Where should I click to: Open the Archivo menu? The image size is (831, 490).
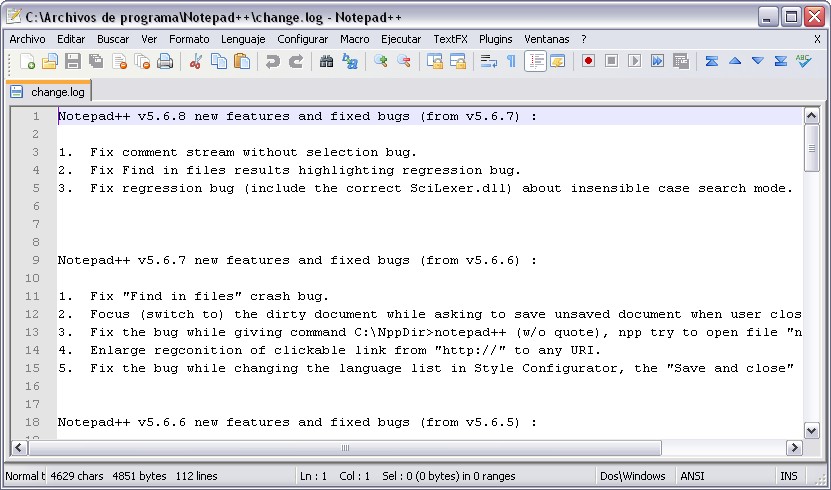point(27,39)
